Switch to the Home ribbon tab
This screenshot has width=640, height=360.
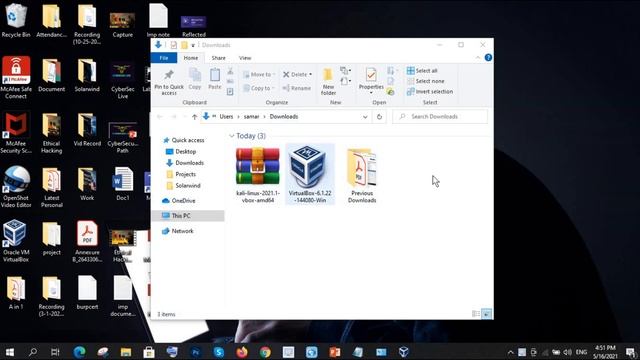(x=191, y=58)
